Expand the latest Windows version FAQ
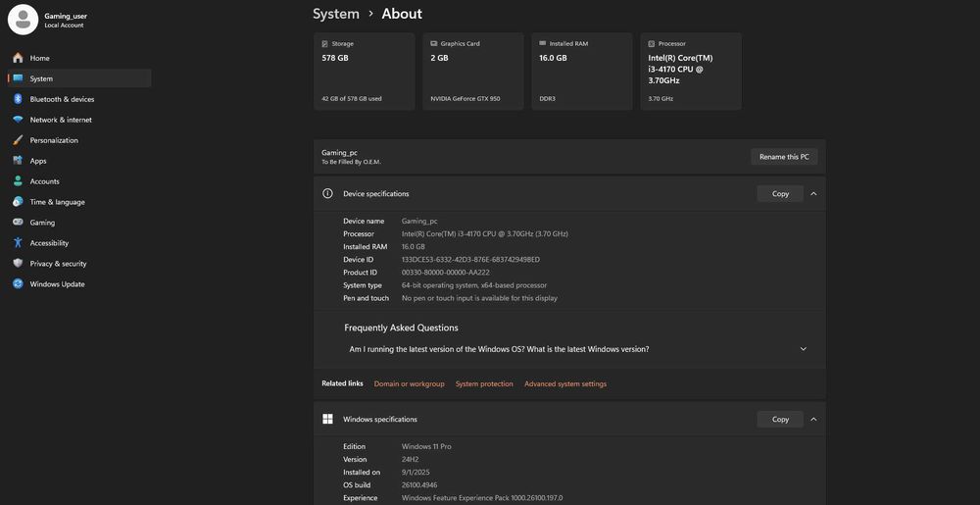Image resolution: width=980 pixels, height=505 pixels. (803, 349)
